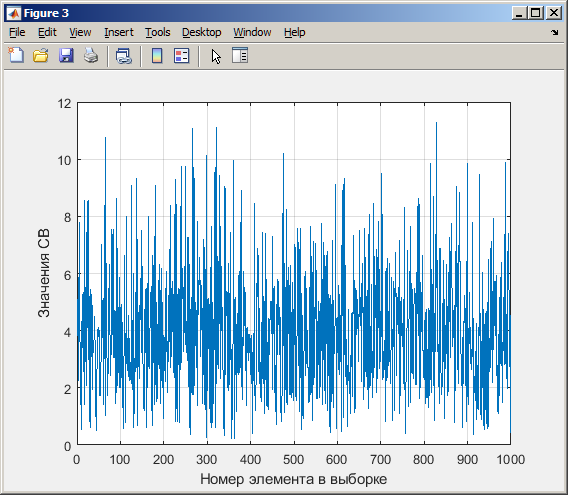This screenshot has width=568, height=495.
Task: Click the MATLAB logo in title bar
Action: pos(14,14)
